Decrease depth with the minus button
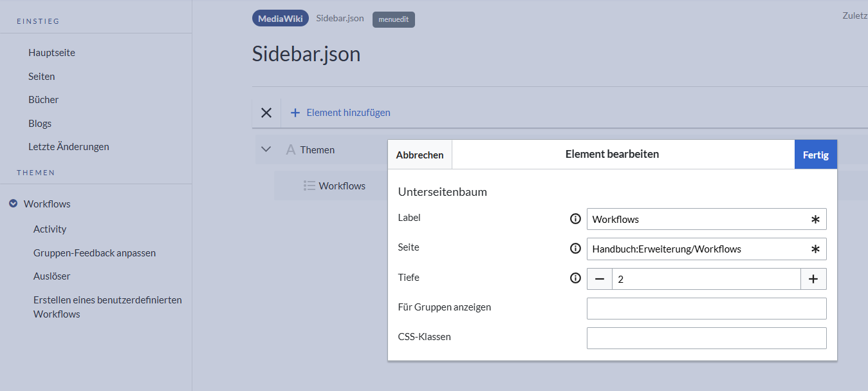The height and width of the screenshot is (391, 868). (x=600, y=279)
